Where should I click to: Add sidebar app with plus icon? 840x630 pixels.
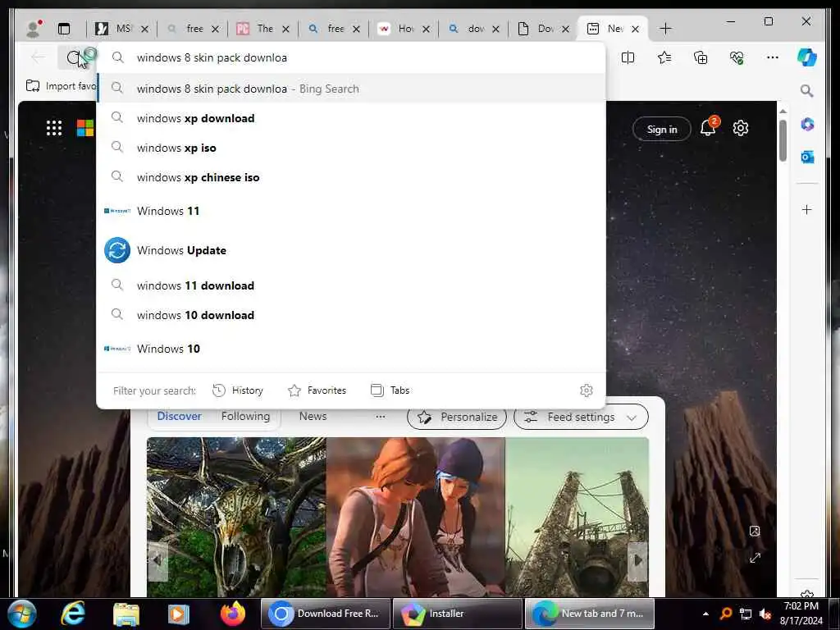point(807,209)
